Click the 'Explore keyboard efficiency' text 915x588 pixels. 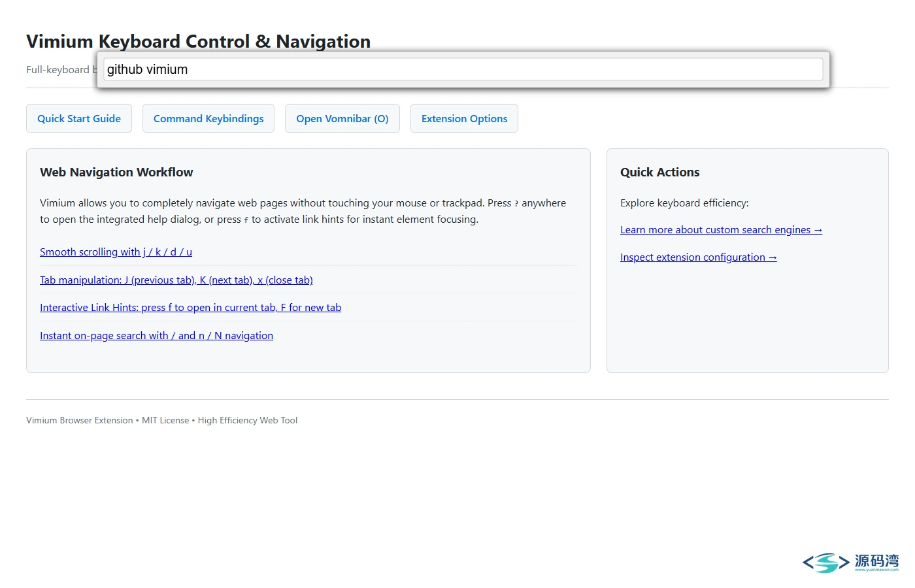(684, 203)
